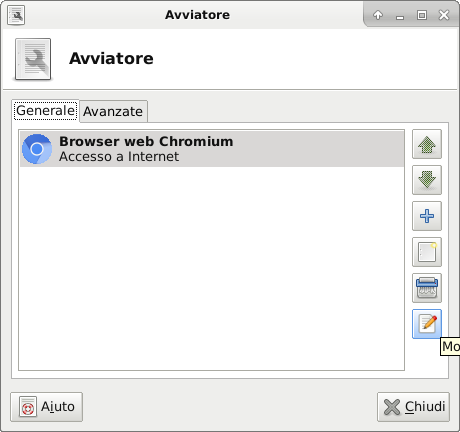
Task: Maximize the Avviatore window
Action: pos(422,15)
